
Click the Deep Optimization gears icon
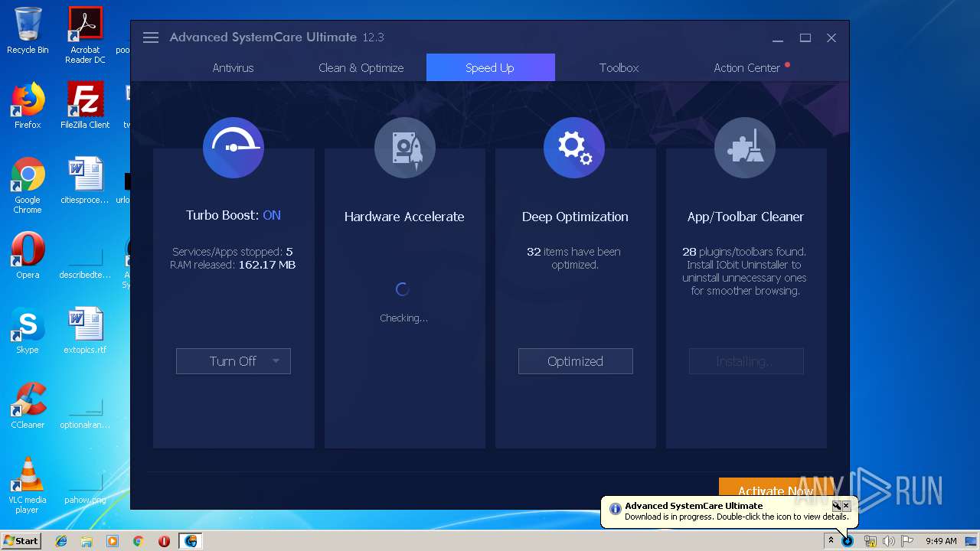click(x=574, y=148)
